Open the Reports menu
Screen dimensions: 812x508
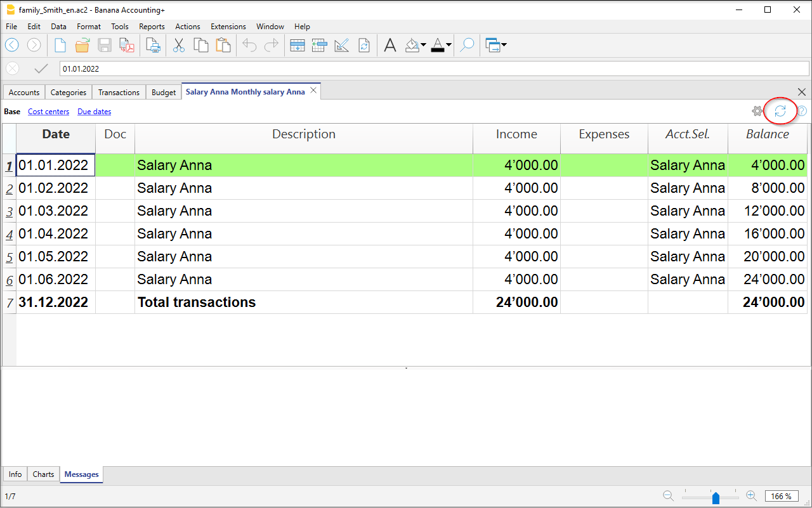tap(152, 27)
